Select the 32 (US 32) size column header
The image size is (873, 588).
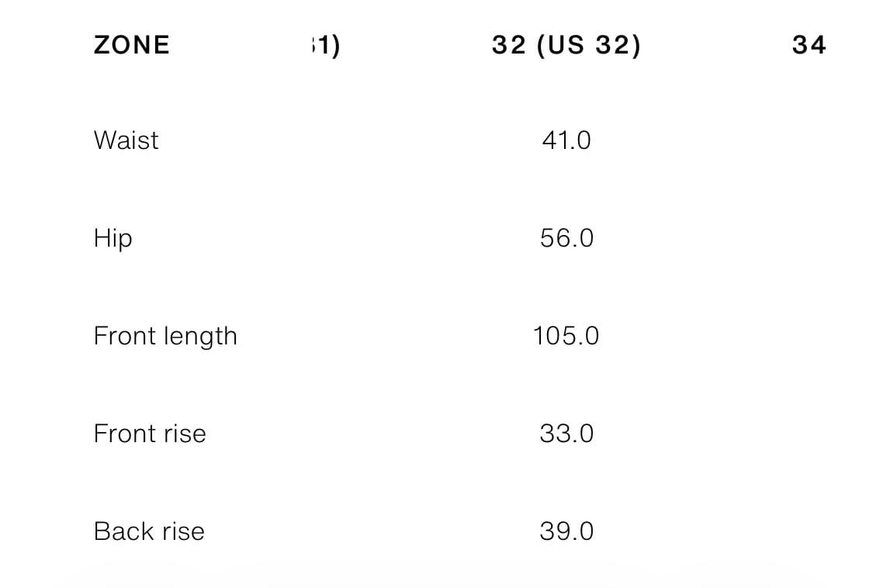(566, 46)
